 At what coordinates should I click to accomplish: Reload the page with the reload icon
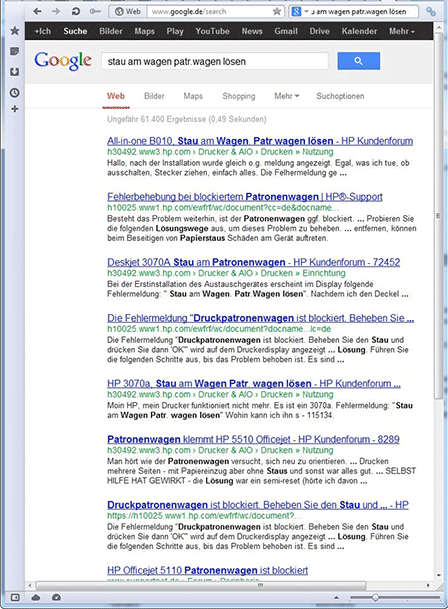[x=75, y=11]
